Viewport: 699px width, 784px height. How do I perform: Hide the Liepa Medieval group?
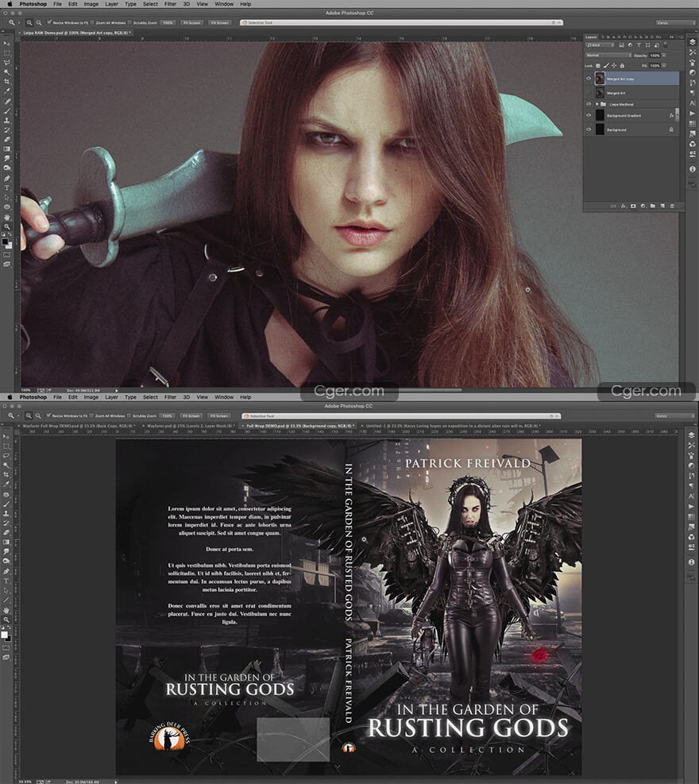coord(589,104)
